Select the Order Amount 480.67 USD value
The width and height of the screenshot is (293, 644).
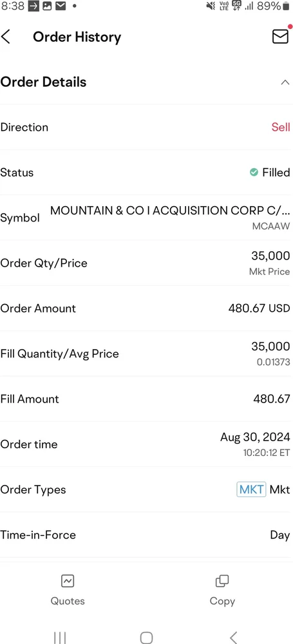click(x=260, y=308)
